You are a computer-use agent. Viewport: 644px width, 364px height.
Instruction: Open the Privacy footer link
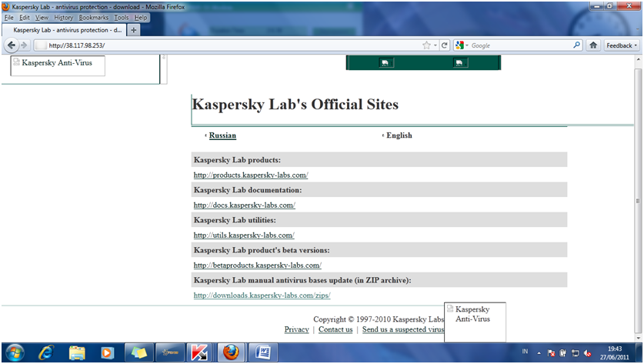coord(296,329)
